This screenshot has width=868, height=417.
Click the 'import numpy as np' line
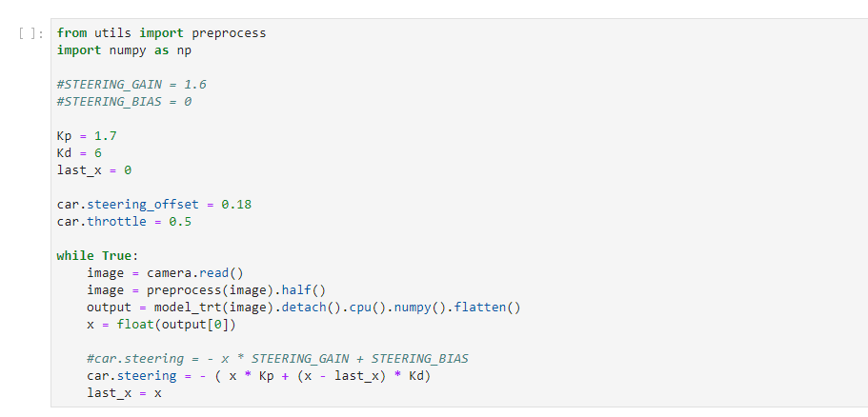[x=124, y=50]
